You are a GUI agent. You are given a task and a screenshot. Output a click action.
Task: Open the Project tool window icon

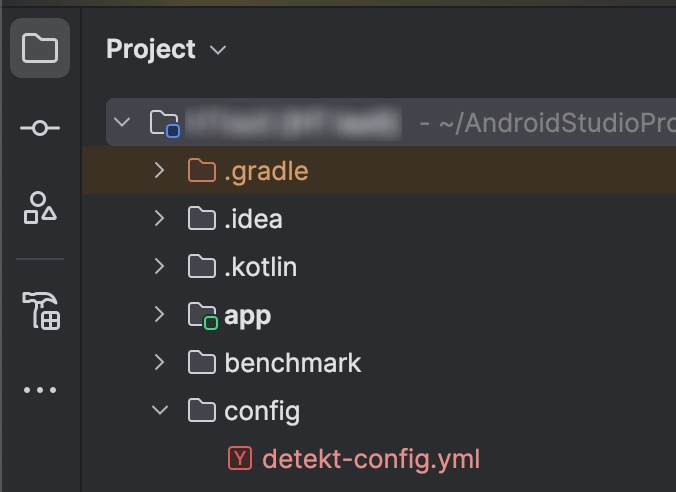coord(40,48)
